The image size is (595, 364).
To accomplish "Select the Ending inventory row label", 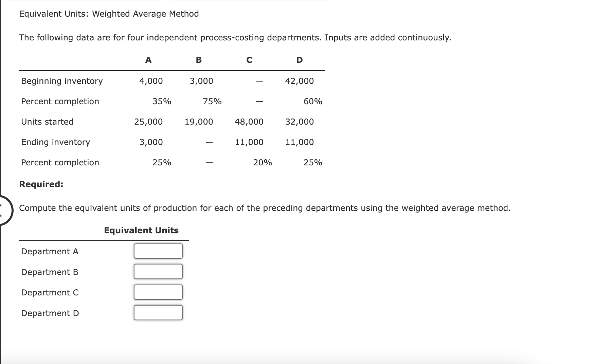I will 55,142.
